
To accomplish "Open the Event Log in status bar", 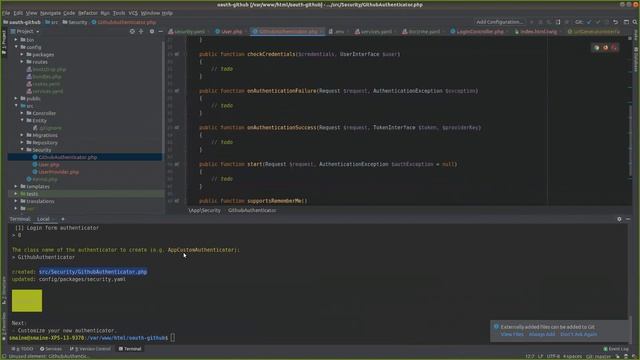I will (616, 349).
